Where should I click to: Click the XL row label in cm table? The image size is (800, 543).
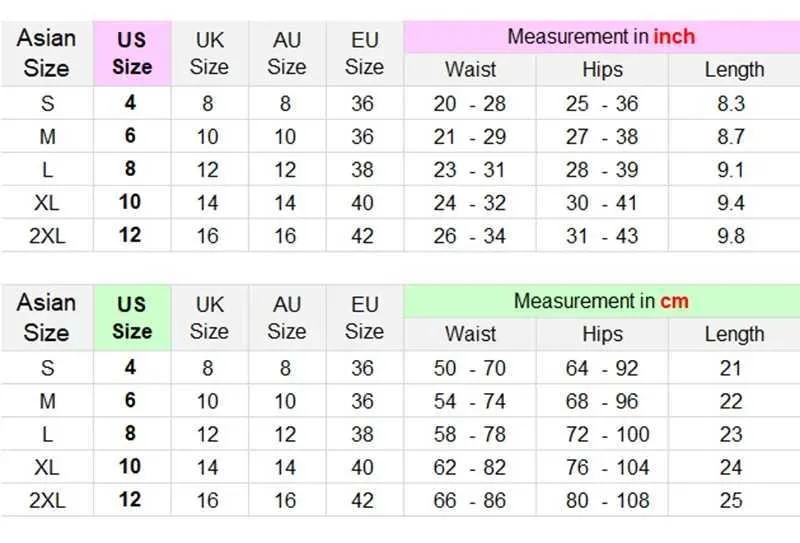coord(47,467)
